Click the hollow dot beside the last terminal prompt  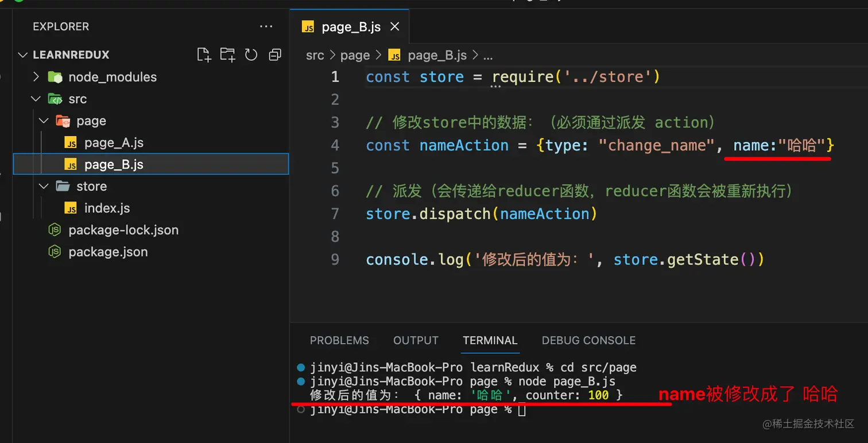(301, 409)
